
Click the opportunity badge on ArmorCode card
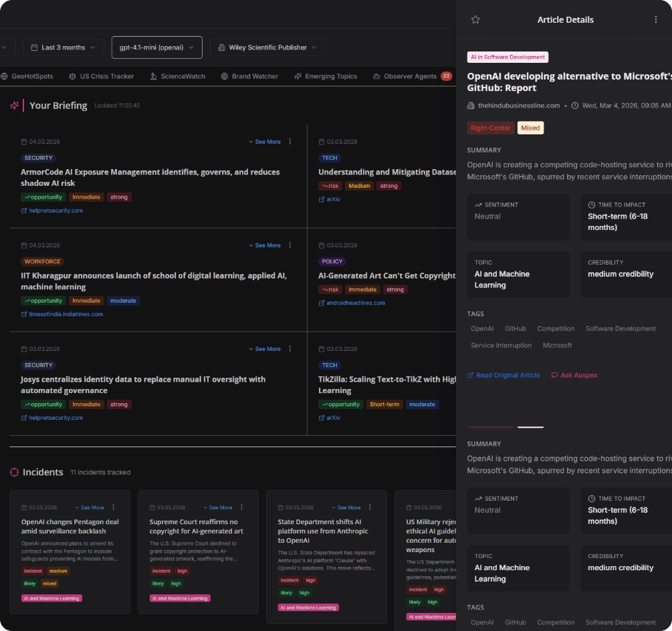tap(43, 197)
